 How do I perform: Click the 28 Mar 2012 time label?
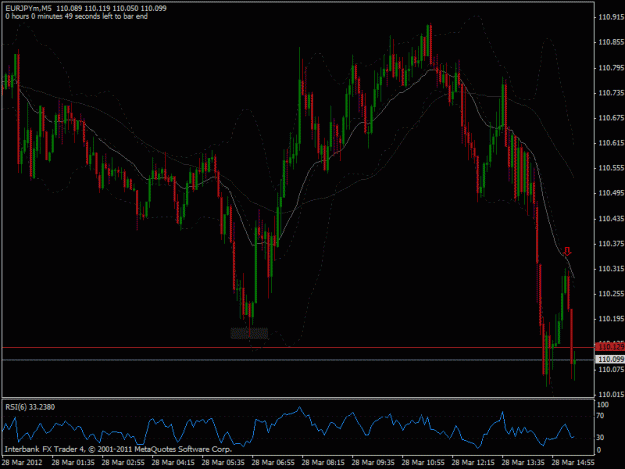click(x=22, y=462)
